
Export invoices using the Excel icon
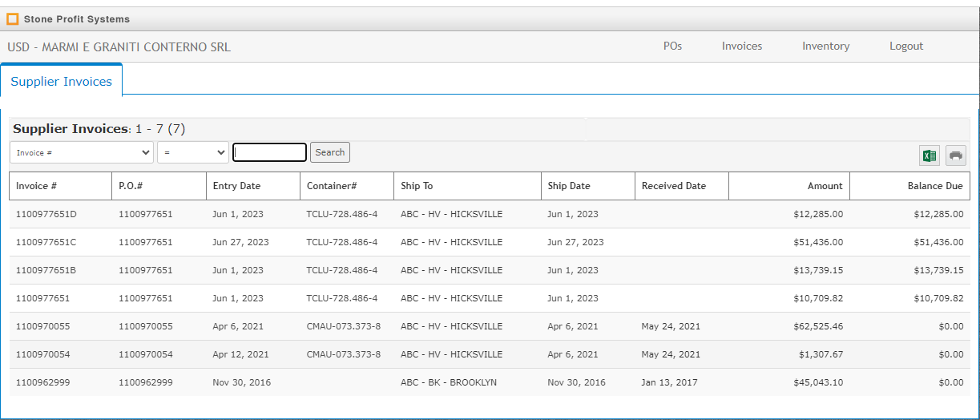pos(930,155)
